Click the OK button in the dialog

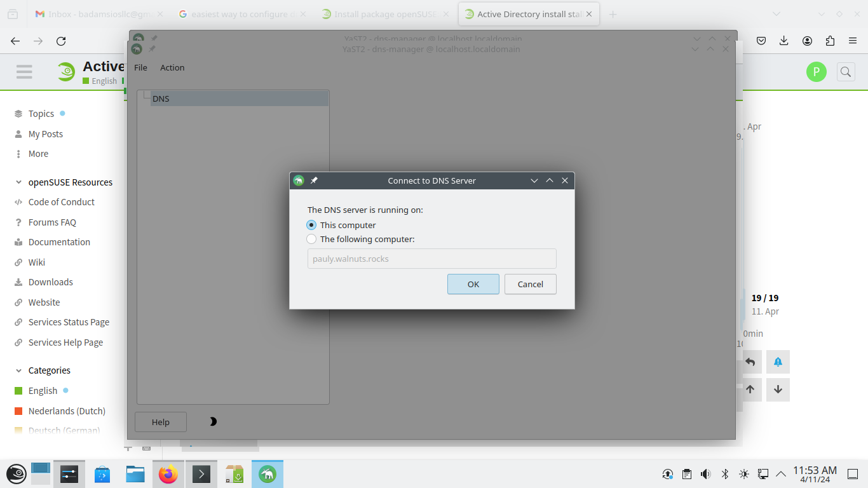473,284
